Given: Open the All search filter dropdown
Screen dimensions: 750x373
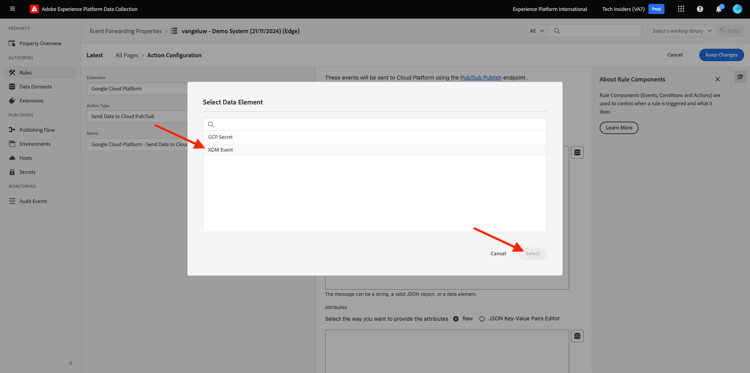Looking at the screenshot, I should [537, 31].
